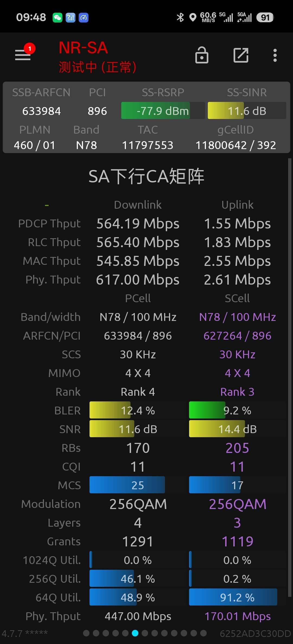
Task: Open the three-dot overflow menu
Action: tap(275, 55)
